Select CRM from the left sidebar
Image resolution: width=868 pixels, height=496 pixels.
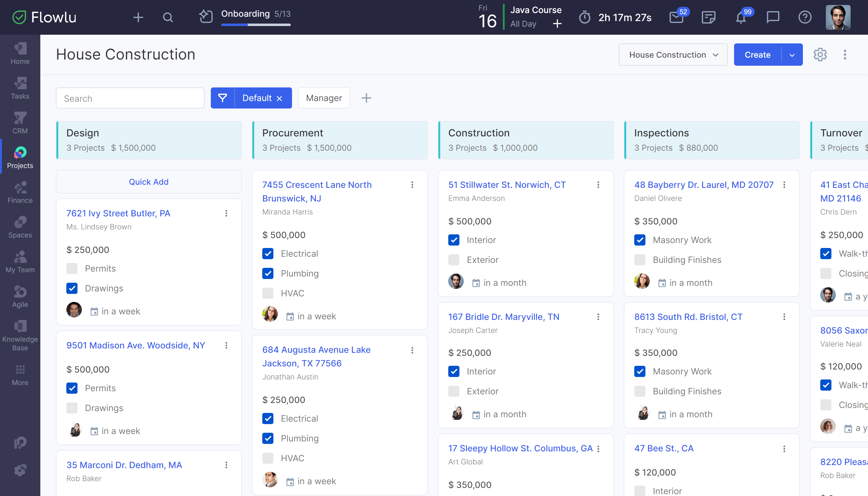pos(20,122)
